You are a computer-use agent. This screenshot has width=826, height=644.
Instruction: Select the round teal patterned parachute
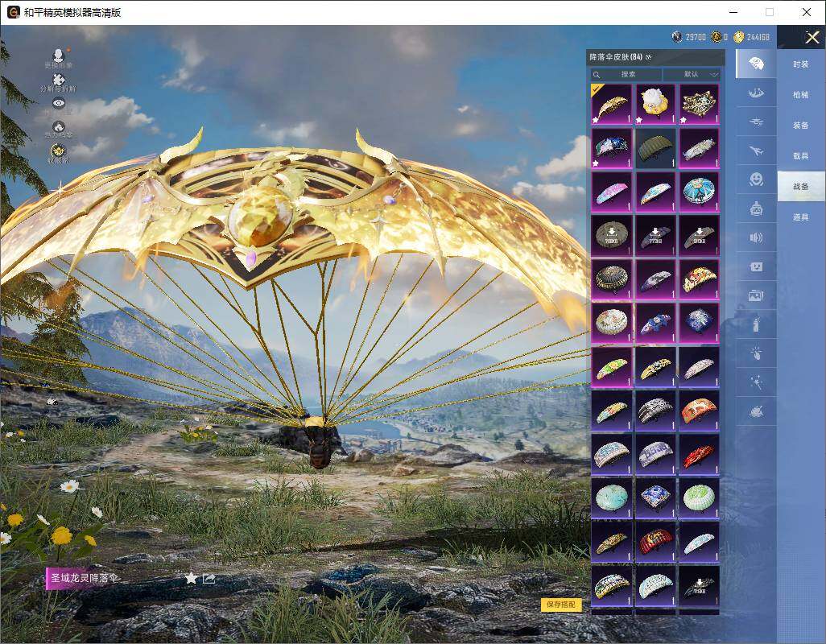pos(699,192)
